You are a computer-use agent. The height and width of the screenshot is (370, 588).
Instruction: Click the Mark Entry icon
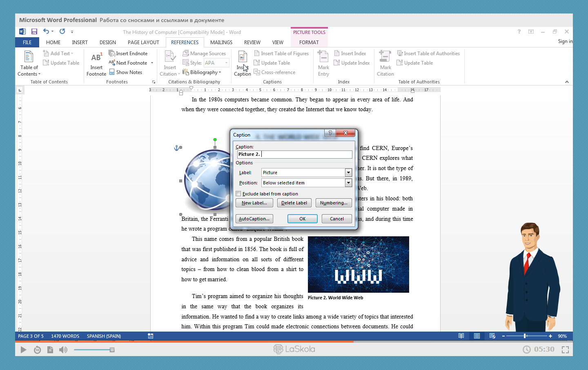click(323, 58)
